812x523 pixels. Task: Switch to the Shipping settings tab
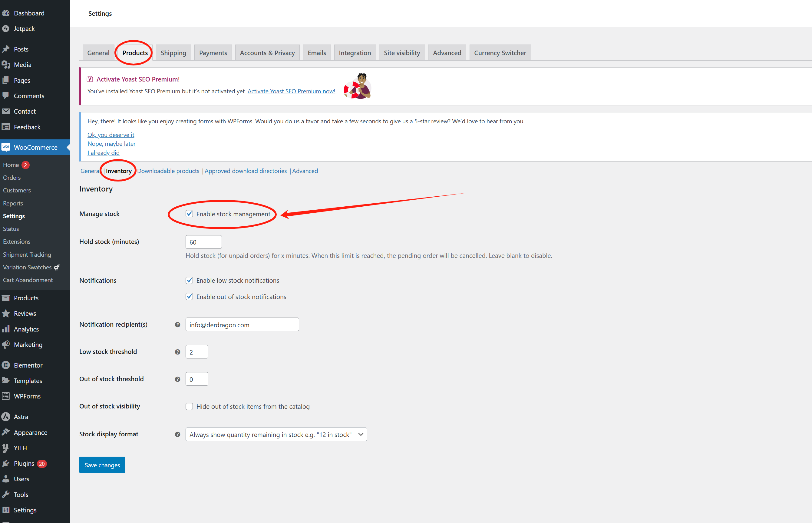pyautogui.click(x=173, y=53)
